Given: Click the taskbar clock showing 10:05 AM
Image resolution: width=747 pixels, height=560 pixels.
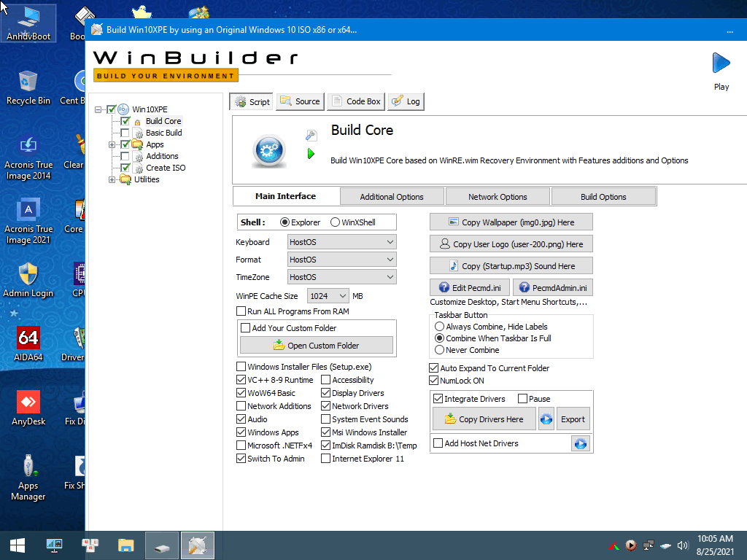Looking at the screenshot, I should tap(715, 545).
